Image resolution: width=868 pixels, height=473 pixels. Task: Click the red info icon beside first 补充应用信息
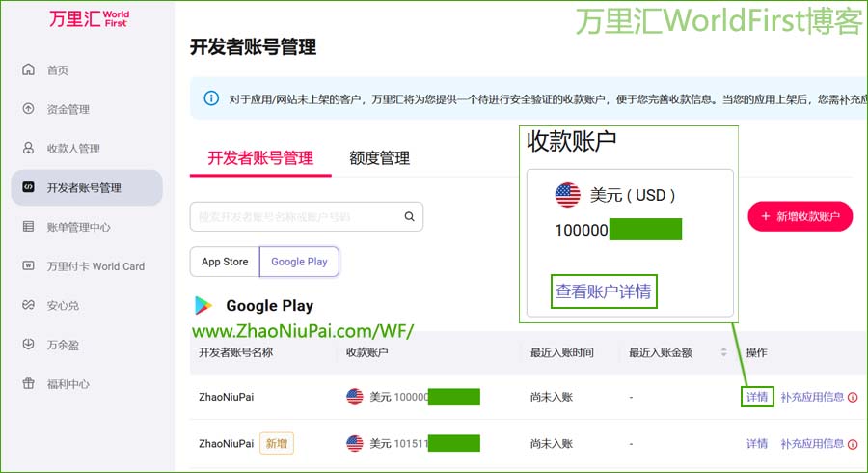853,397
